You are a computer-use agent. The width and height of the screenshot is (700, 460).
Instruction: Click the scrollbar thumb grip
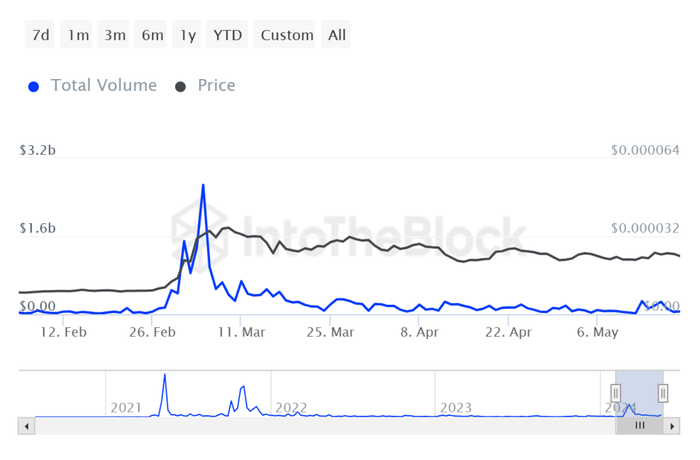[640, 426]
